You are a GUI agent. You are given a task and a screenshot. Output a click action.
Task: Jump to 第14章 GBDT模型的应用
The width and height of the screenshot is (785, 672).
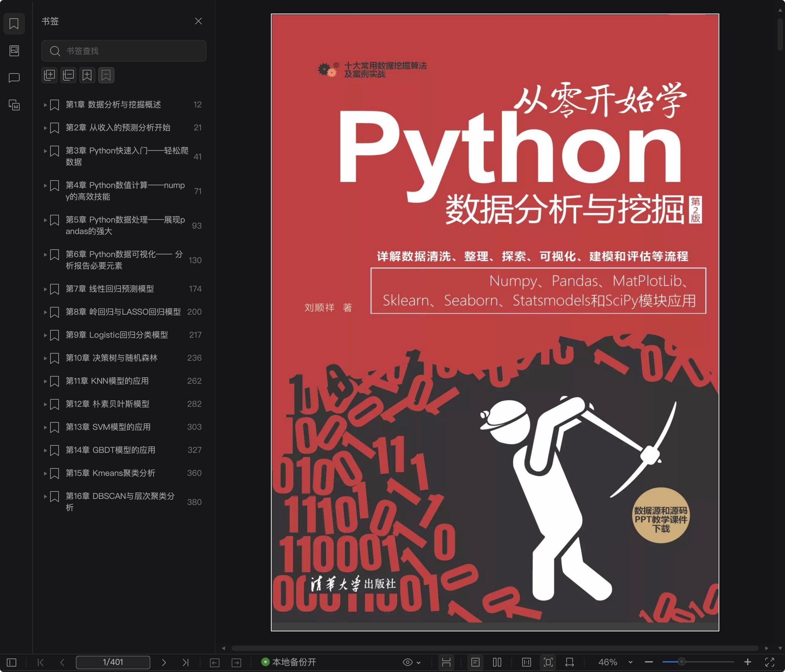click(111, 450)
